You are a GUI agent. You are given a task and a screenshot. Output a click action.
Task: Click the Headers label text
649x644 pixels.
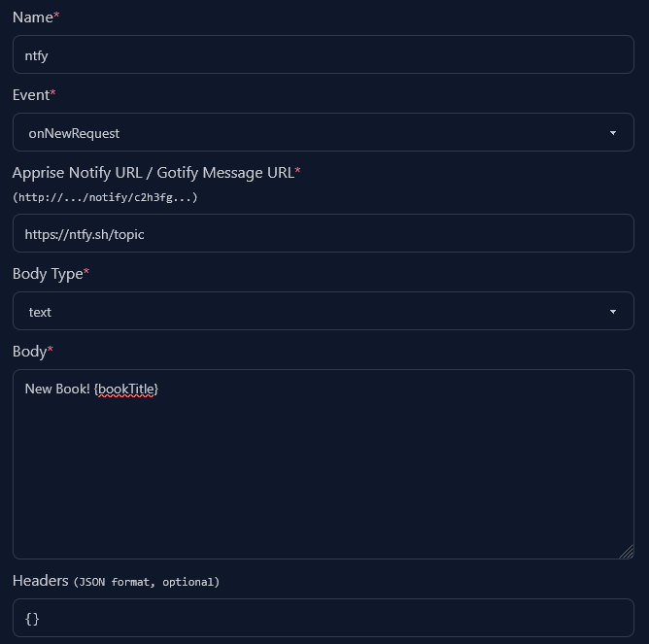[41, 581]
